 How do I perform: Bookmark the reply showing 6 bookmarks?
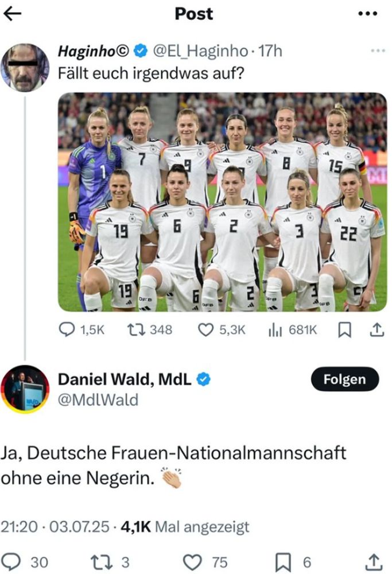point(293,563)
